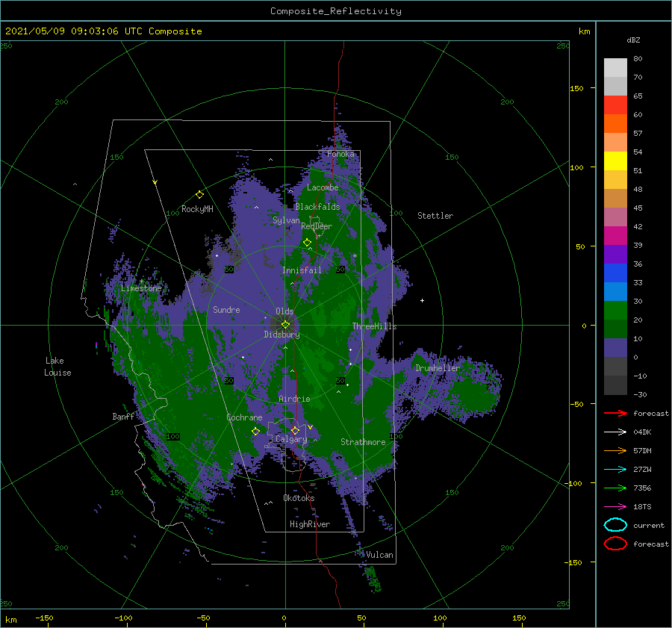
Task: Click the Sylvan label
Action: click(x=286, y=220)
